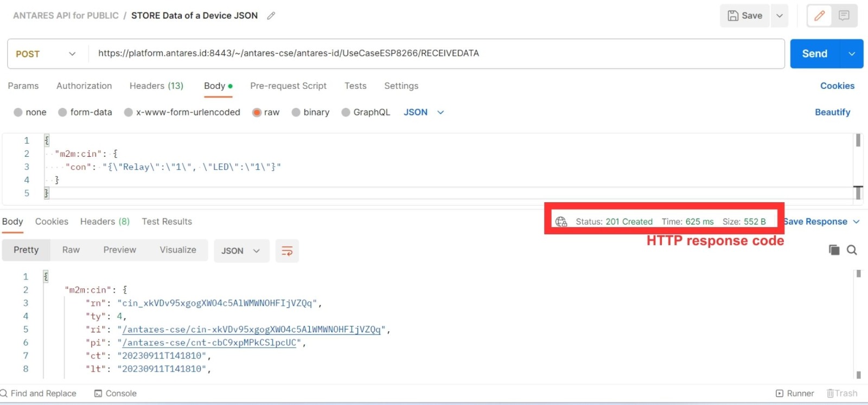Switch response view to Preview

(x=119, y=250)
